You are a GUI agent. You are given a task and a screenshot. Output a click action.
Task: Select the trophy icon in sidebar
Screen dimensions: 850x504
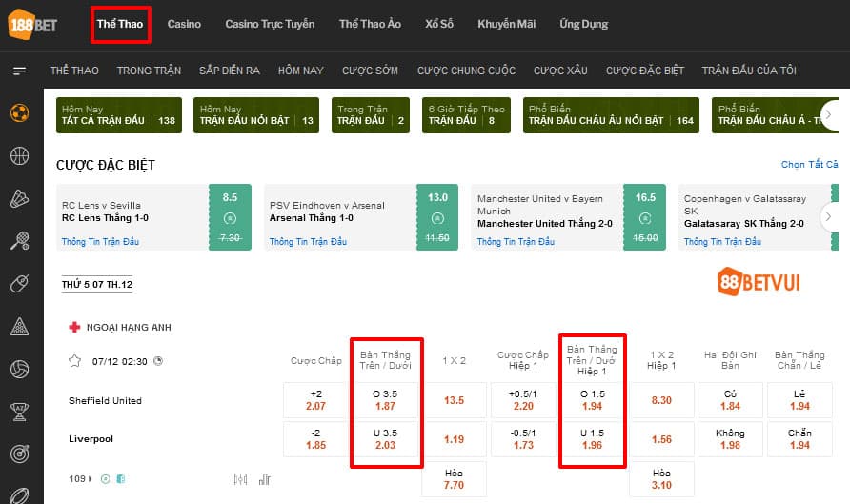pyautogui.click(x=19, y=412)
